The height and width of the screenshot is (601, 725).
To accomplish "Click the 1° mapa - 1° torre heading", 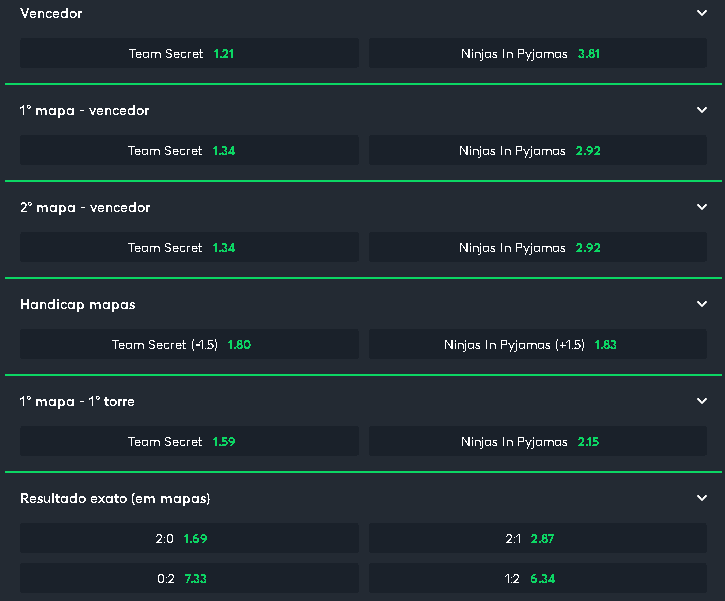I will coord(77,402).
